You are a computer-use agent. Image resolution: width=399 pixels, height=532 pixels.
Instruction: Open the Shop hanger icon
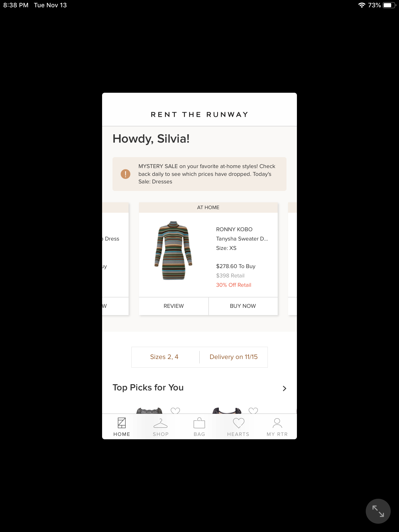pos(161,423)
